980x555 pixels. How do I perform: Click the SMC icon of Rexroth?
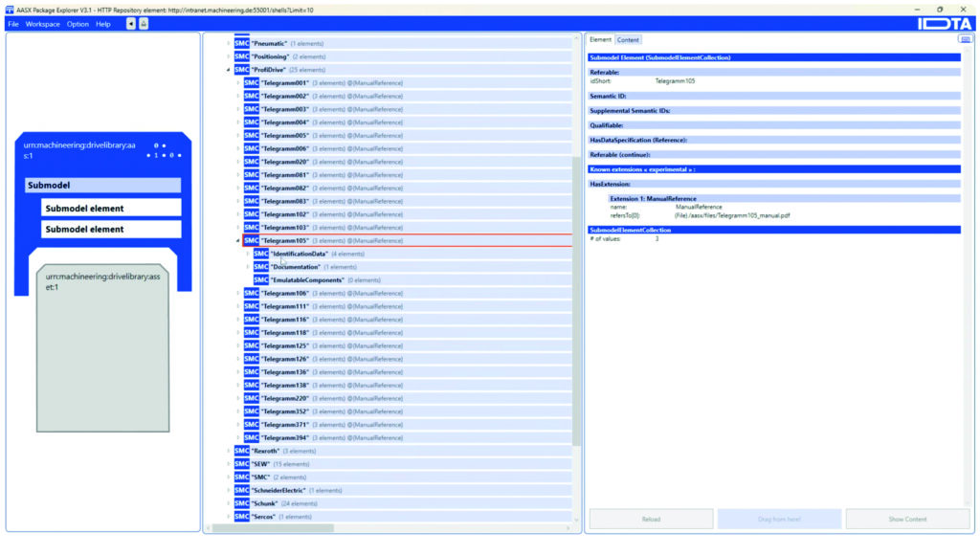coord(241,451)
